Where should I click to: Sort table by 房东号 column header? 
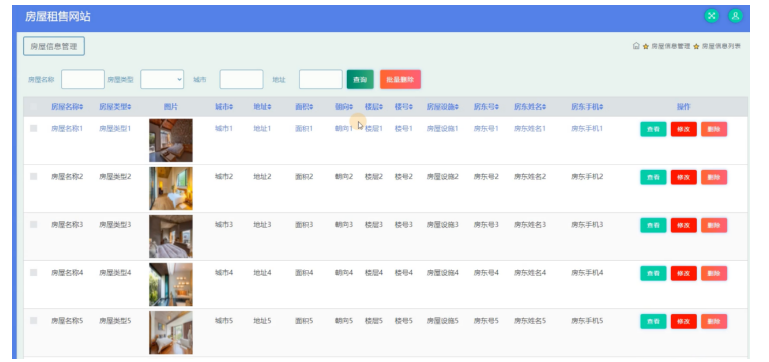tap(487, 106)
